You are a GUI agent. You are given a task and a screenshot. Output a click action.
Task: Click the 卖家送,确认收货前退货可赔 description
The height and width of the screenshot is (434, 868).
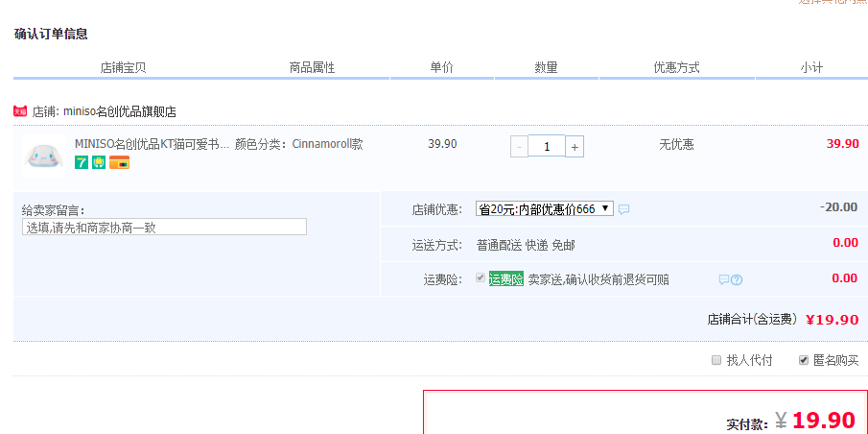point(598,280)
